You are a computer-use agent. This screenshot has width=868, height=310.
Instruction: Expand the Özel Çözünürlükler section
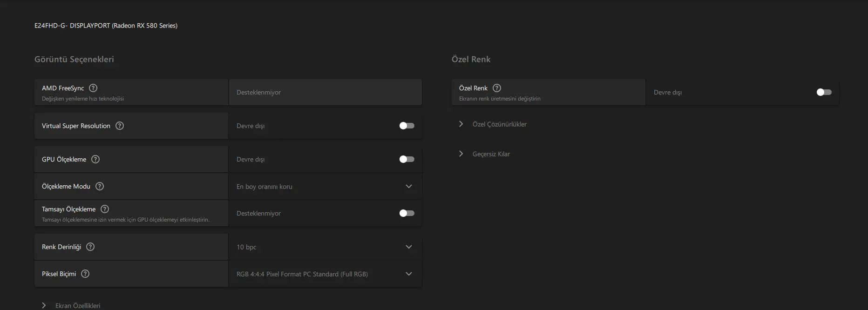(493, 124)
